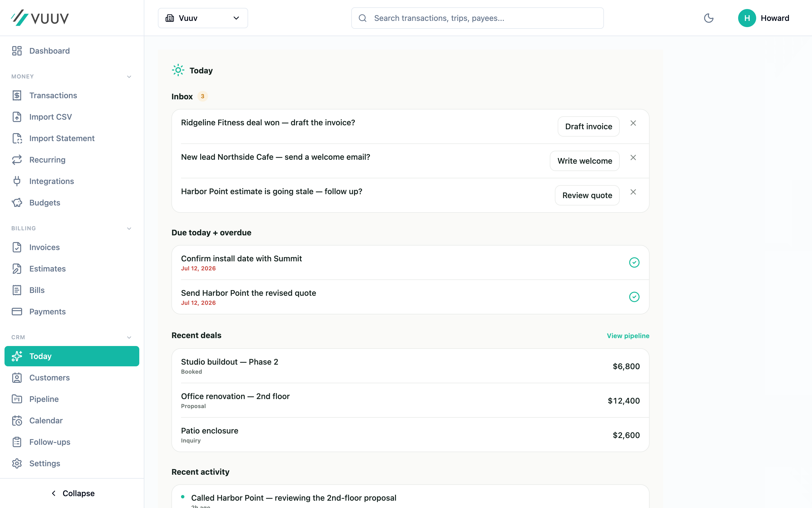The width and height of the screenshot is (812, 508).
Task: Dismiss the Harbor Point estimate inbox item
Action: [633, 192]
